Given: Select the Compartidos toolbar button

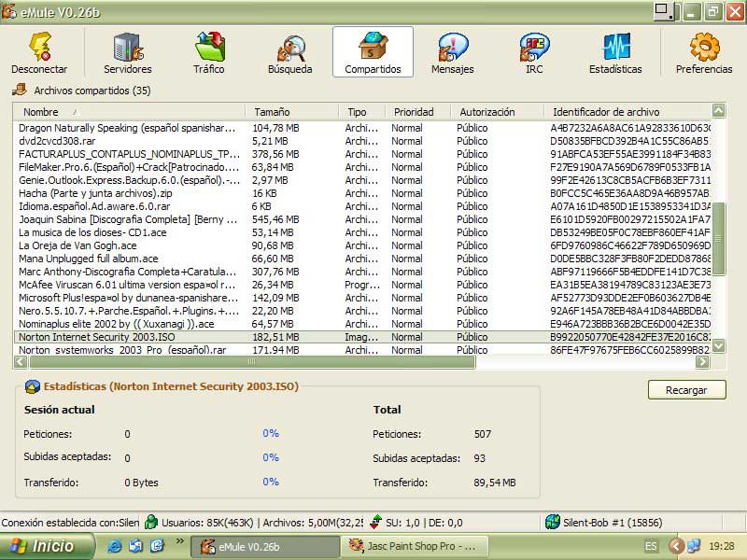Looking at the screenshot, I should [373, 52].
